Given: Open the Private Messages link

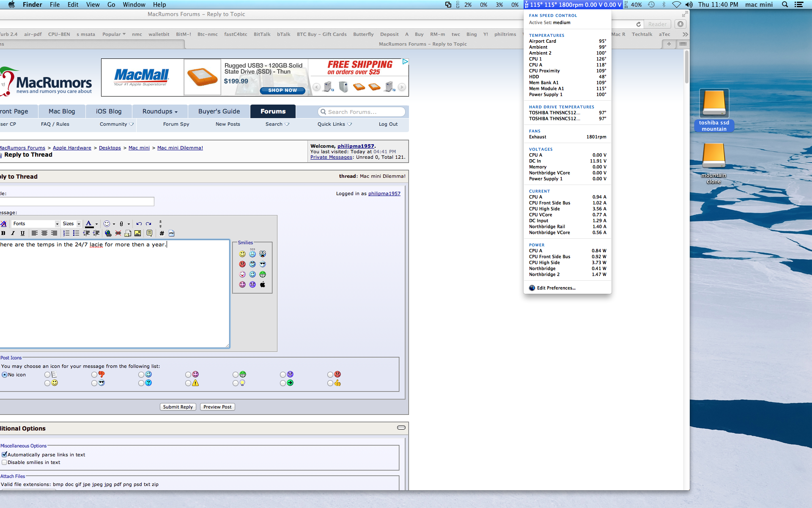Looking at the screenshot, I should tap(331, 157).
